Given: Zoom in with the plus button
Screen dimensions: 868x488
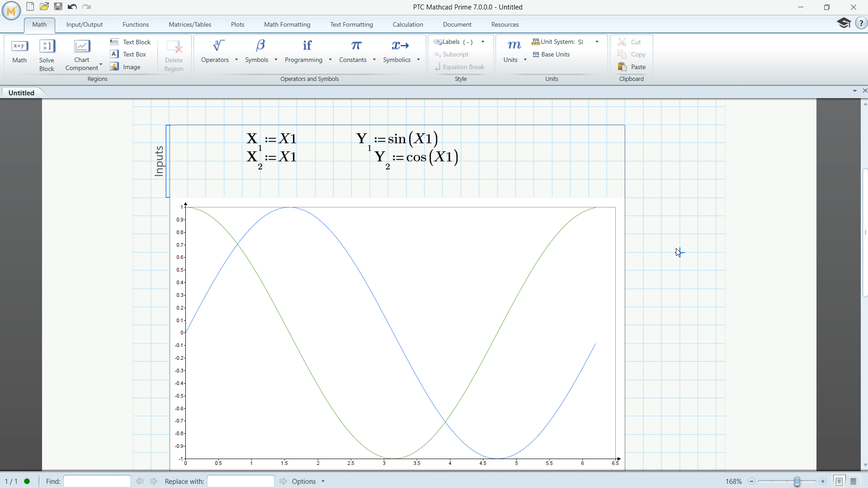Looking at the screenshot, I should pos(823,481).
